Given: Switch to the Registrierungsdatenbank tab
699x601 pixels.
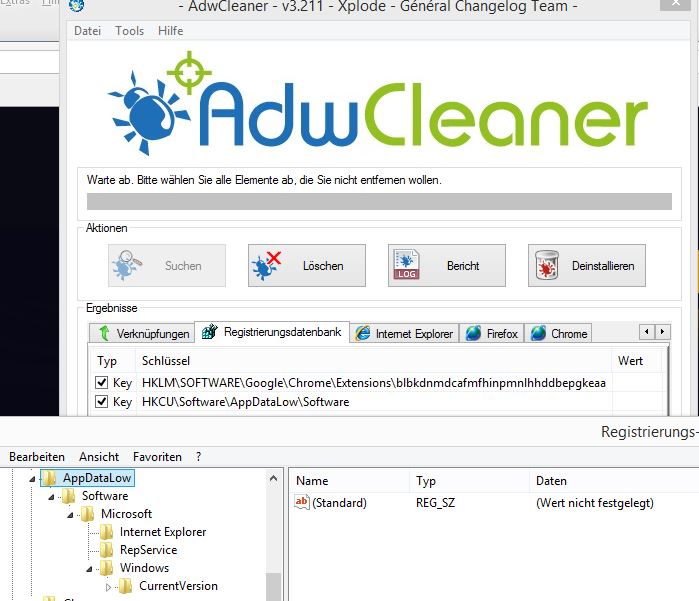Looking at the screenshot, I should pos(272,332).
